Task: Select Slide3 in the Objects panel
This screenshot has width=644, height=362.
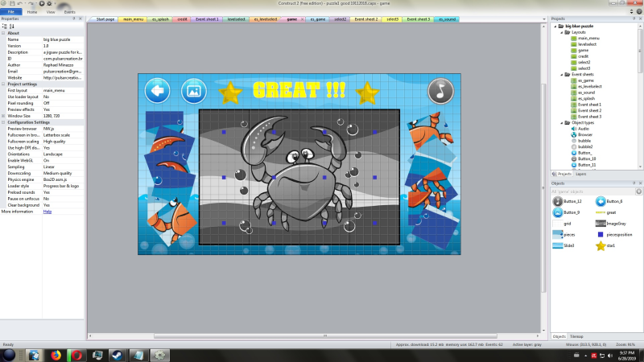Action: tap(563, 245)
